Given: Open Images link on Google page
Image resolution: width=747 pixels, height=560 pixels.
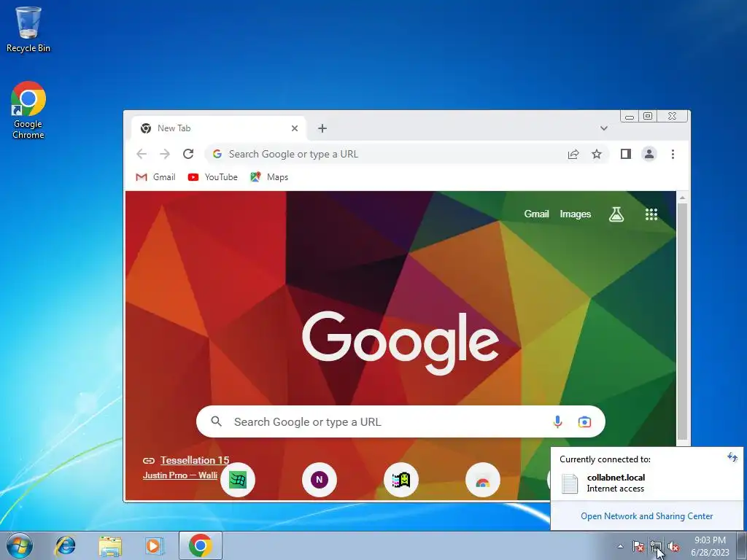Looking at the screenshot, I should [x=575, y=214].
